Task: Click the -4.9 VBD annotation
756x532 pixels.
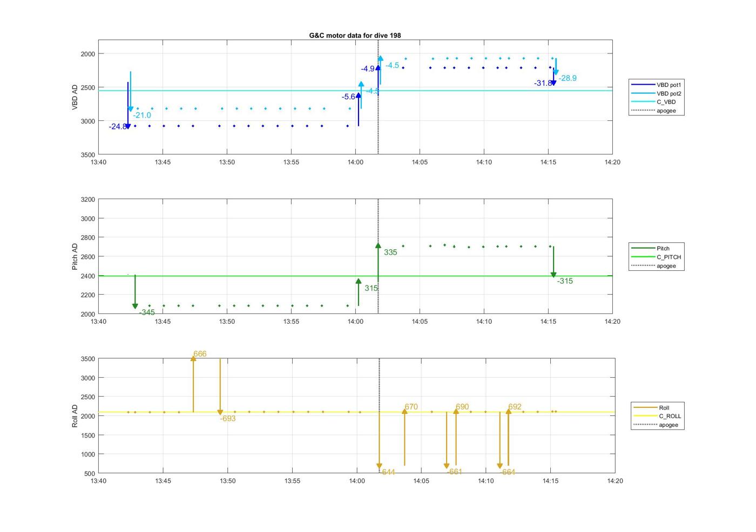Action: pos(368,69)
